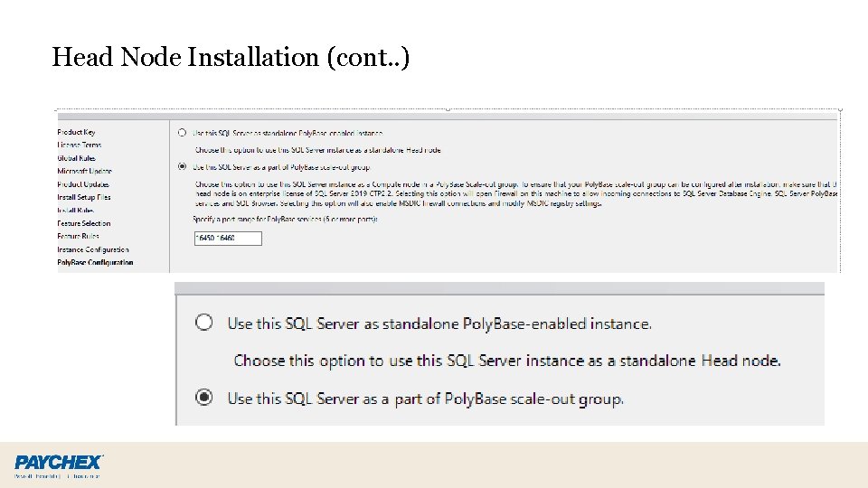Screen dimensions: 868x488
Task: Open the Install Rules setup step
Action: [76, 211]
